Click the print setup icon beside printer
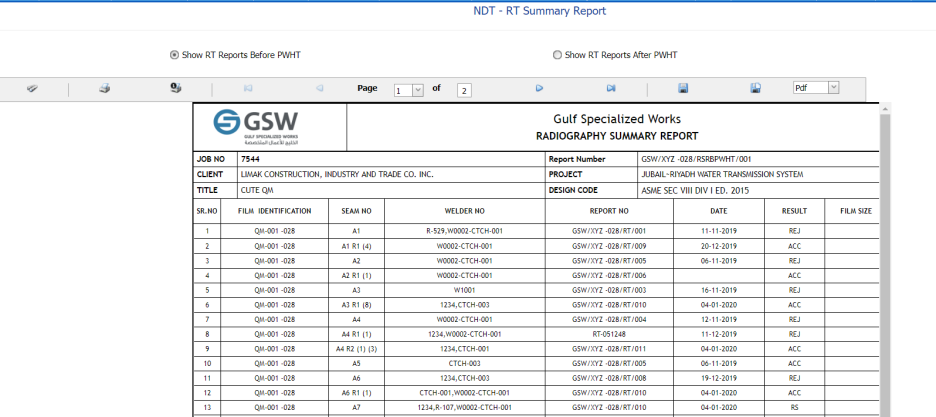 tap(175, 88)
